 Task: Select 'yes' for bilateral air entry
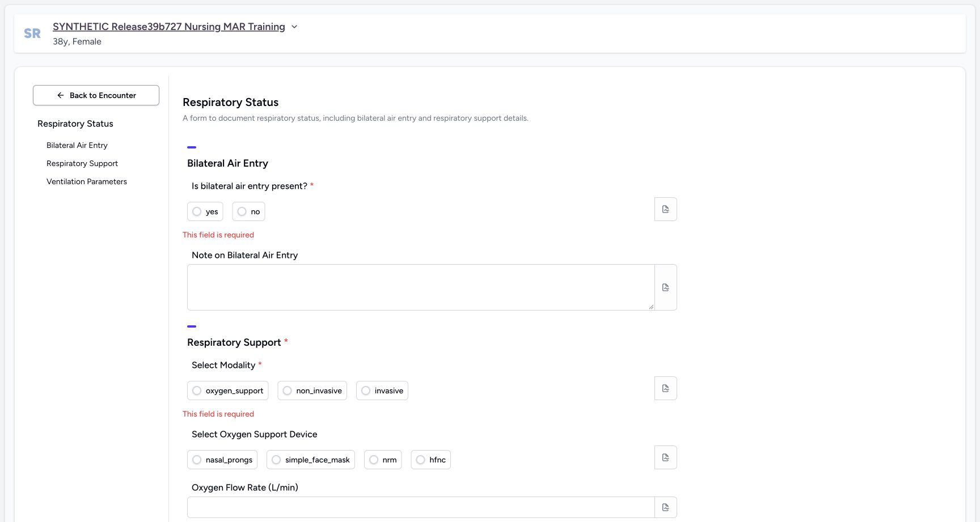point(205,211)
